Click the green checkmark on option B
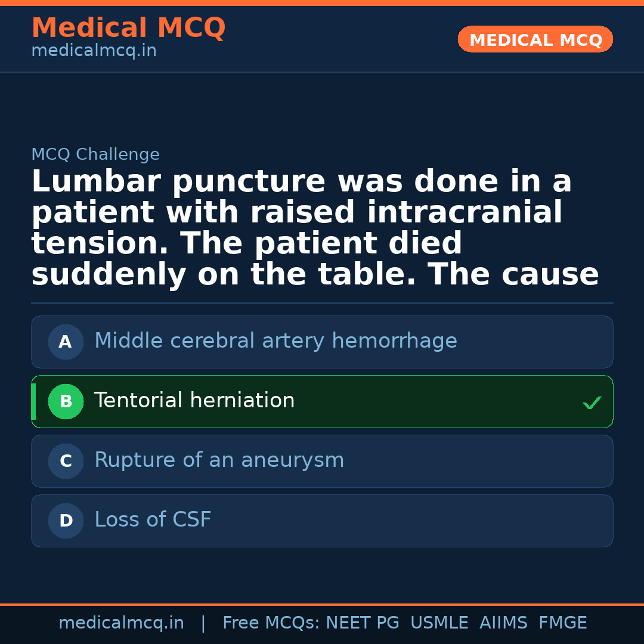 click(x=592, y=403)
